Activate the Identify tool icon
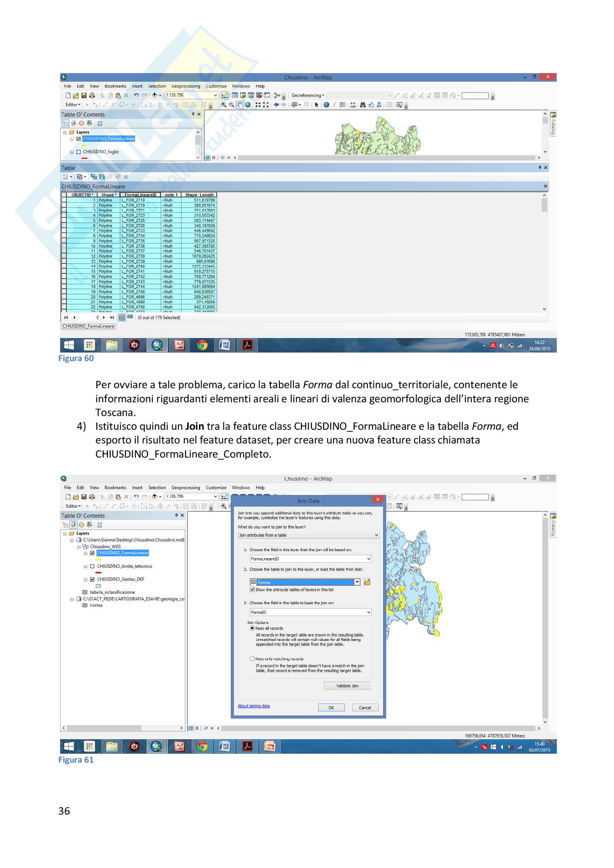 (x=326, y=105)
